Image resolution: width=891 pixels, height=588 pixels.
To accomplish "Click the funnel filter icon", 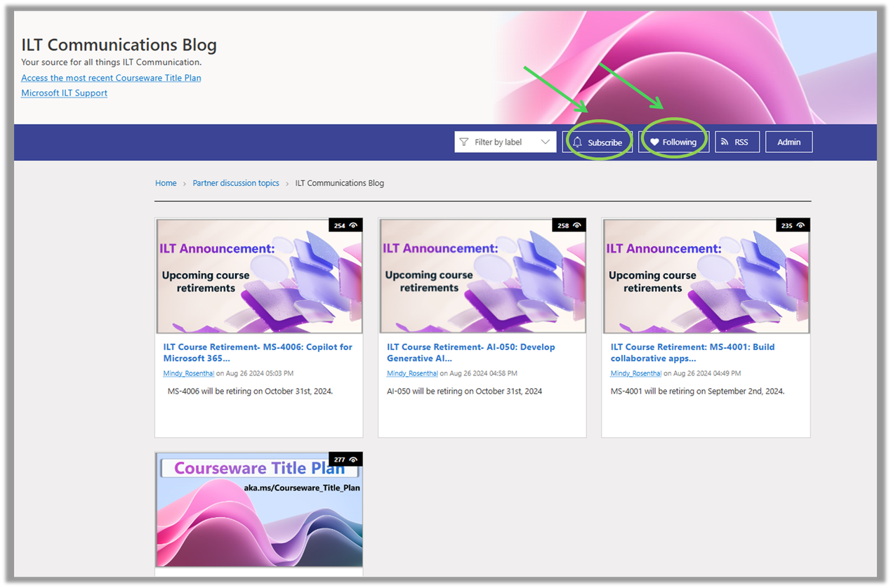I will coord(464,142).
